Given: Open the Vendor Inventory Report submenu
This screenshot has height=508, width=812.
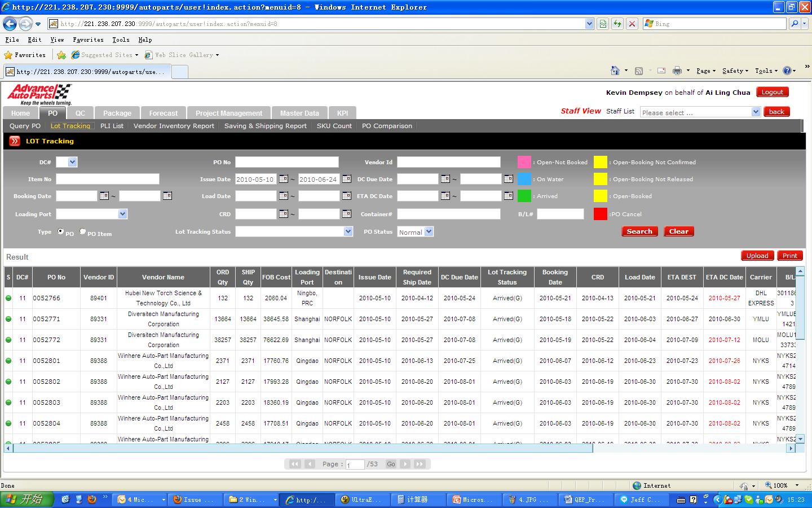Looking at the screenshot, I should (174, 126).
